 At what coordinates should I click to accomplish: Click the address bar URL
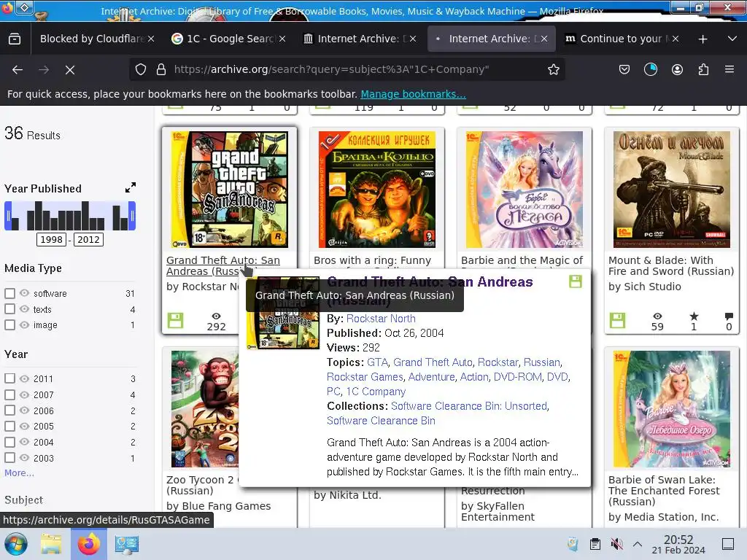pyautogui.click(x=332, y=69)
